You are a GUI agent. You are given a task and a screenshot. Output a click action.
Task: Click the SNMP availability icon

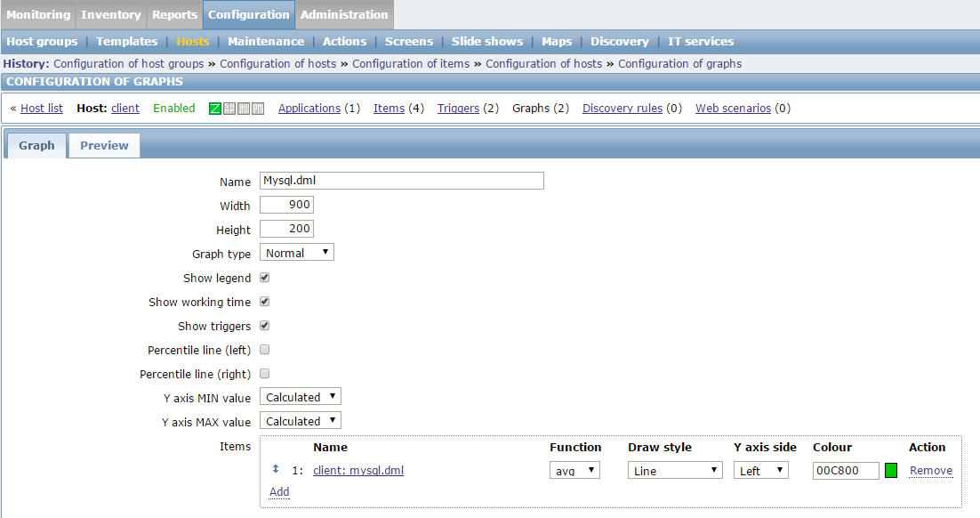229,109
